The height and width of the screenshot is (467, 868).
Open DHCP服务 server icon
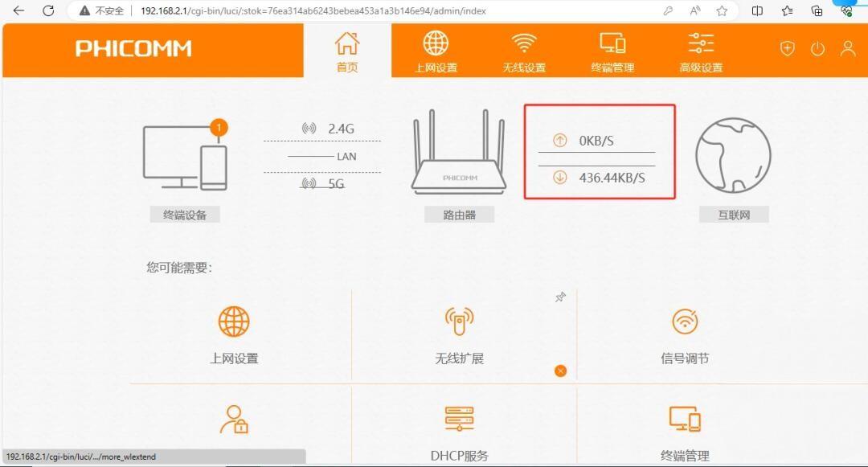(x=459, y=419)
